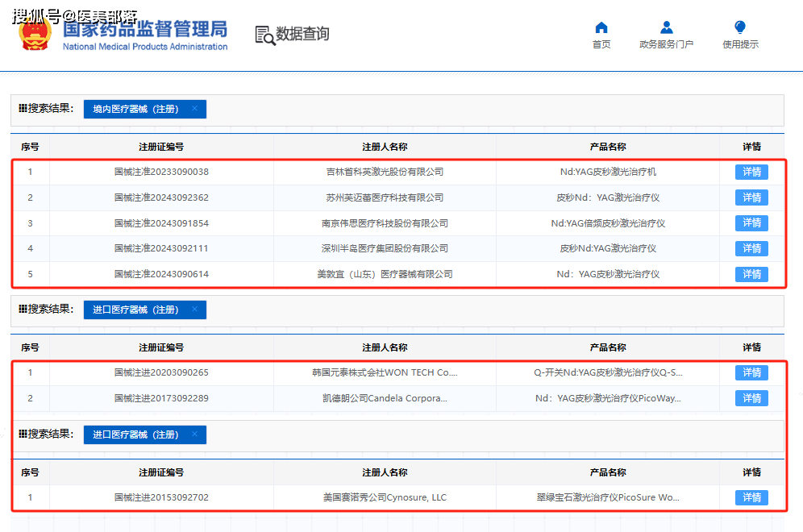Click registrant 吉林省科英激光股份有限公司

pos(385,172)
